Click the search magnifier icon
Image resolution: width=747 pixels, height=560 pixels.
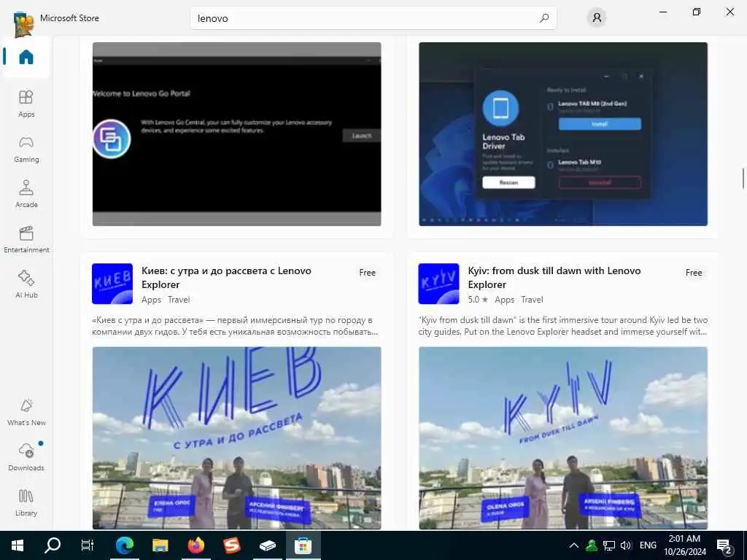click(544, 18)
